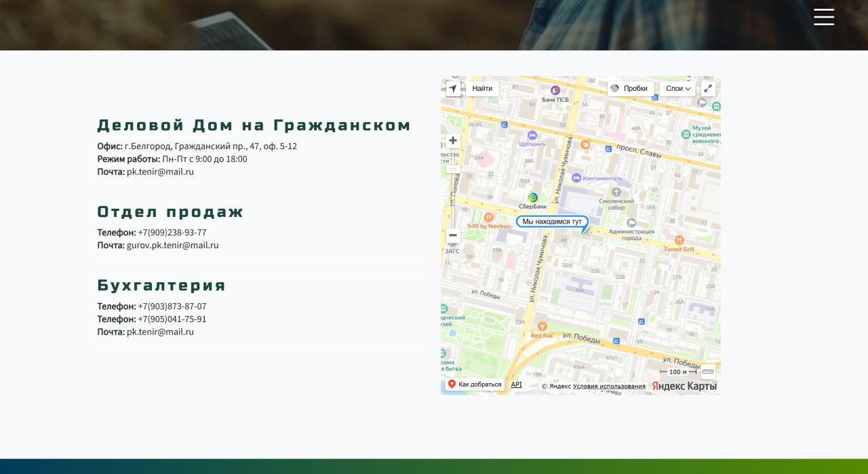Click the 5-05 by Novikov restaurant icon
The height and width of the screenshot is (474, 868).
click(x=489, y=217)
